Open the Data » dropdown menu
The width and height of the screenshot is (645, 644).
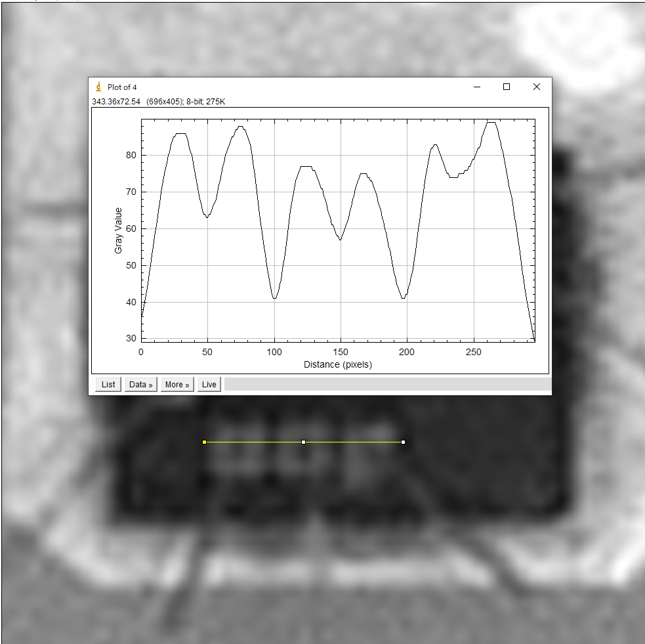[x=140, y=384]
